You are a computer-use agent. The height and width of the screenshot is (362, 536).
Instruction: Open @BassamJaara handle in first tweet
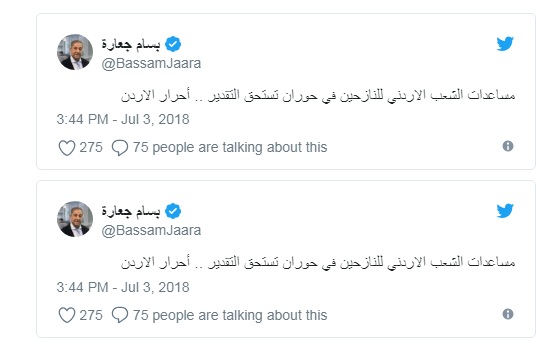pos(151,64)
